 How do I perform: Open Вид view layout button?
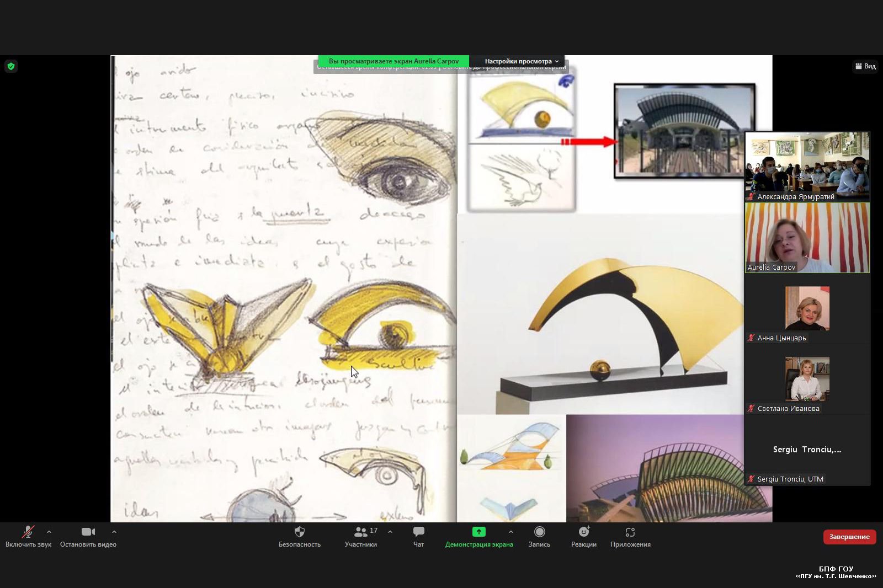pyautogui.click(x=865, y=66)
